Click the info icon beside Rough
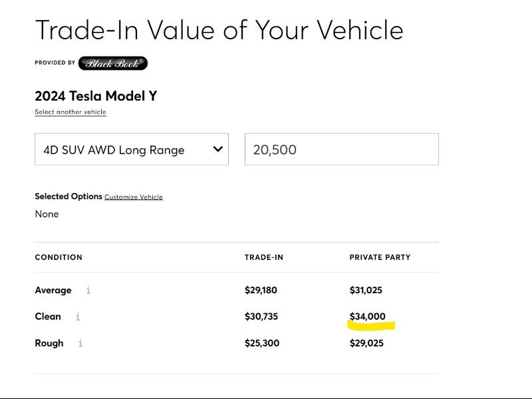The height and width of the screenshot is (399, 532). tap(80, 343)
